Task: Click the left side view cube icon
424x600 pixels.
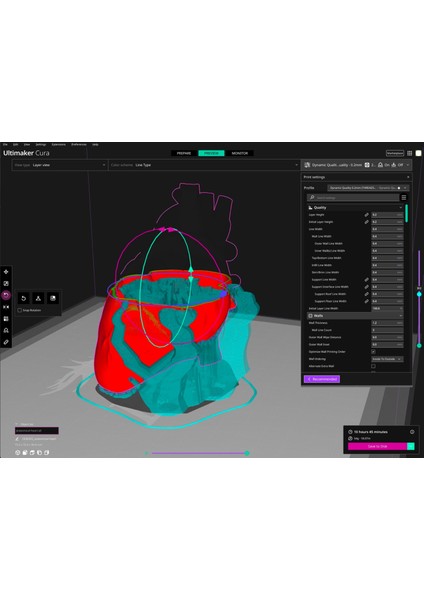Action: tap(39, 453)
